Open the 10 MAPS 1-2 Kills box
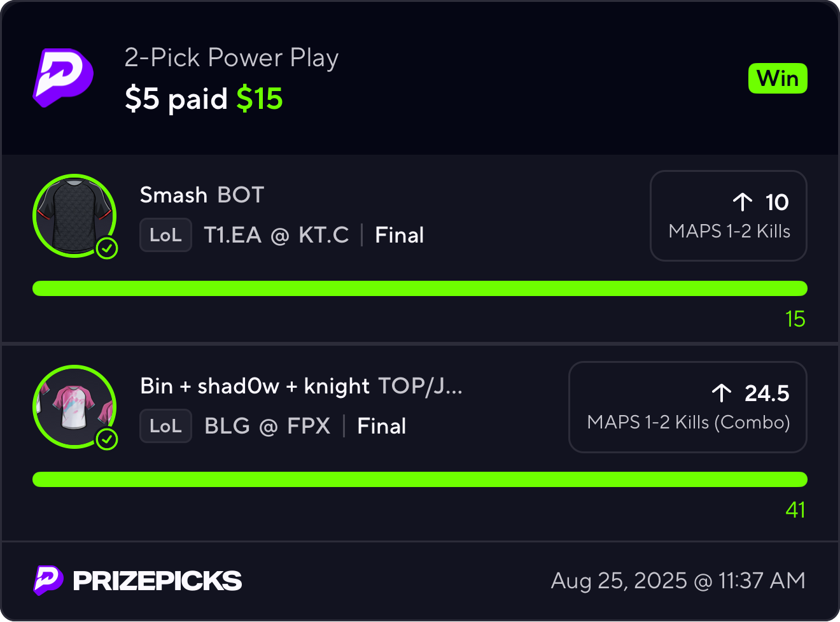This screenshot has height=622, width=840. 728,216
